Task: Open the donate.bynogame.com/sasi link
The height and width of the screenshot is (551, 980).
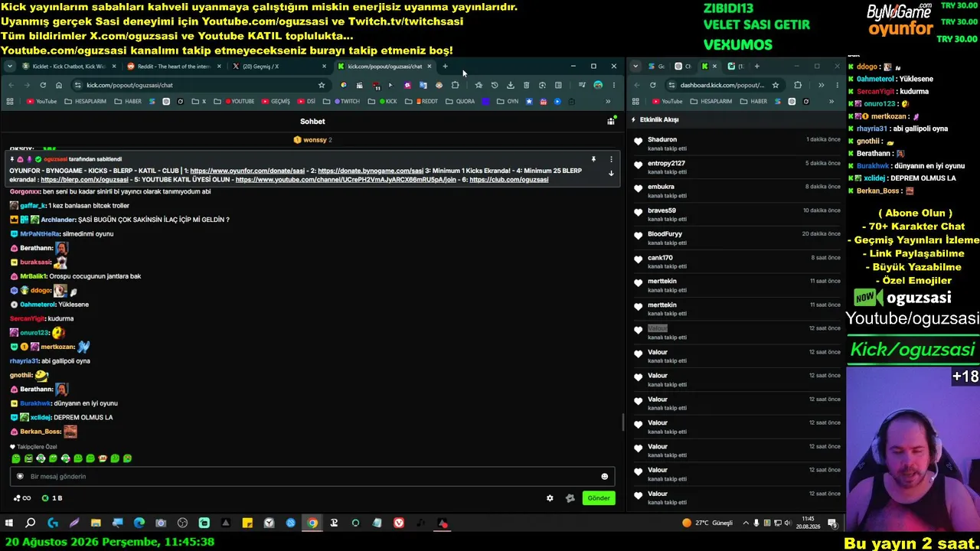Action: (x=371, y=171)
